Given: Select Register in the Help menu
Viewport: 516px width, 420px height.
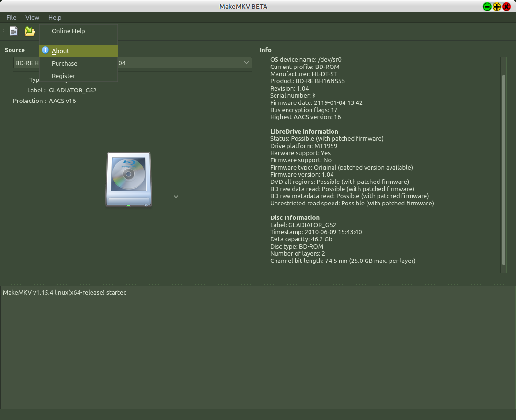Looking at the screenshot, I should (78, 76).
